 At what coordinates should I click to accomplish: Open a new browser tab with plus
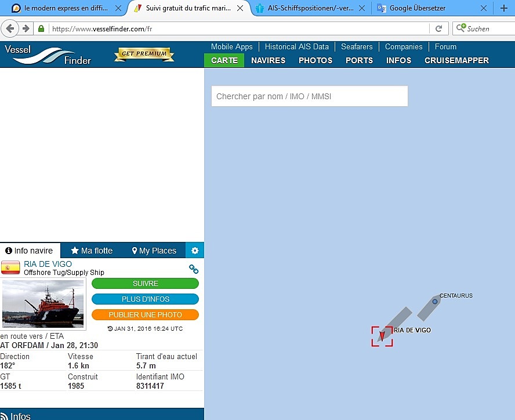[x=504, y=8]
